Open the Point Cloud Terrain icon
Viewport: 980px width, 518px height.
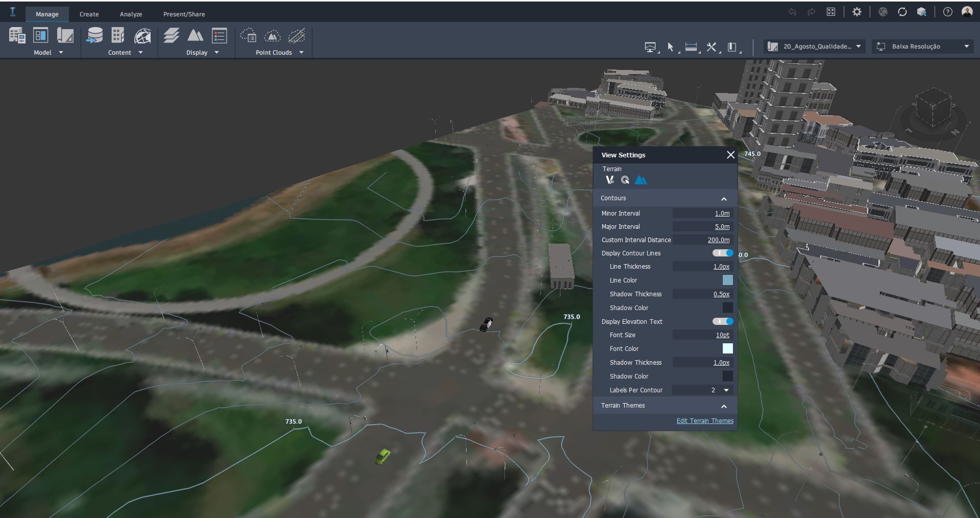pyautogui.click(x=272, y=36)
